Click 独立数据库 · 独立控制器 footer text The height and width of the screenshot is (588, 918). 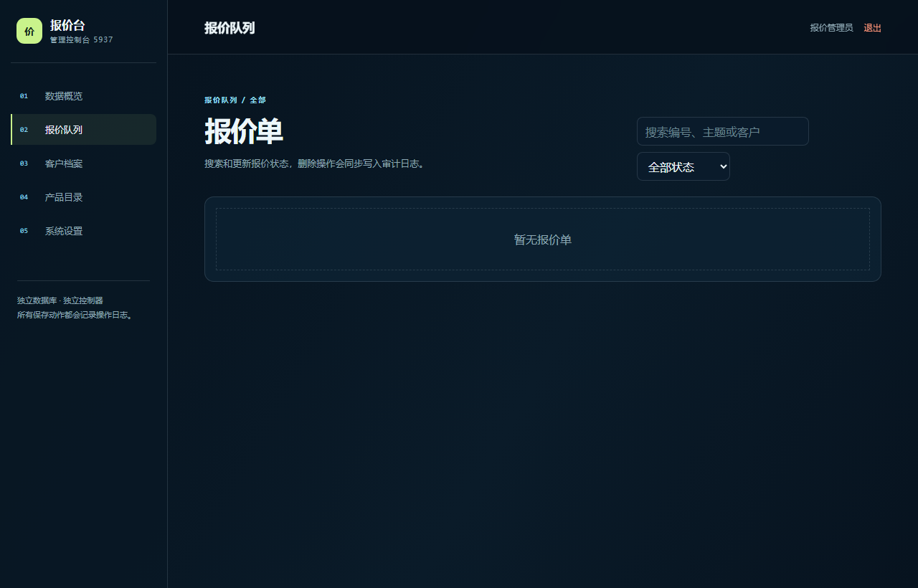(60, 300)
